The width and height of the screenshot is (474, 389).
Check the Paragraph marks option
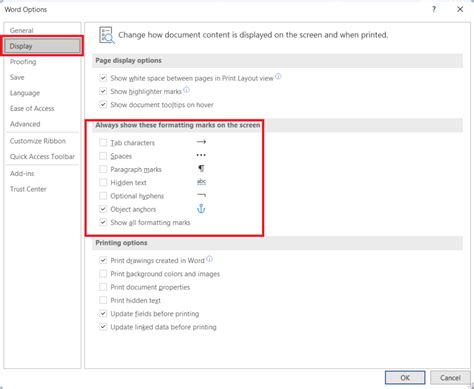[x=103, y=169]
